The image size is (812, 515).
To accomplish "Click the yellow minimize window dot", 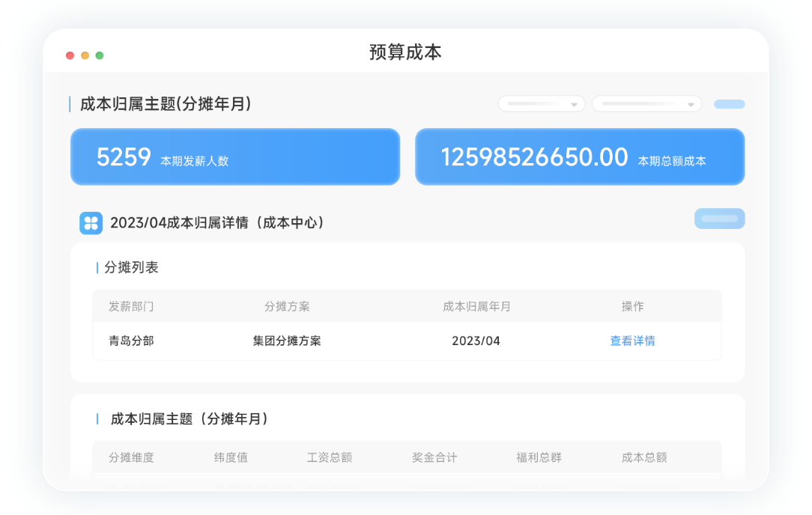I will 85,55.
